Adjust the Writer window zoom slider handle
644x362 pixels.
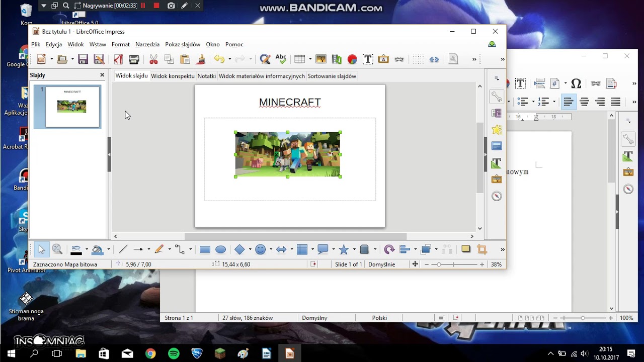click(583, 318)
